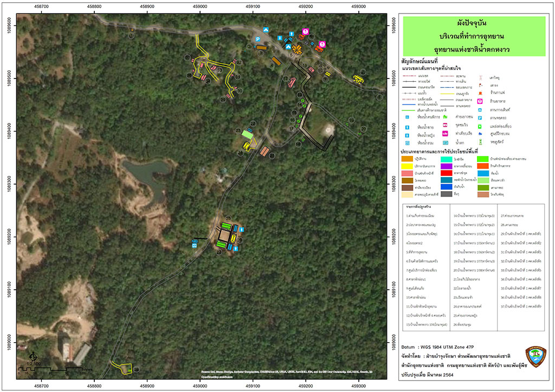Click the teal waterfall legend icon
The width and height of the screenshot is (555, 392).
446,143
